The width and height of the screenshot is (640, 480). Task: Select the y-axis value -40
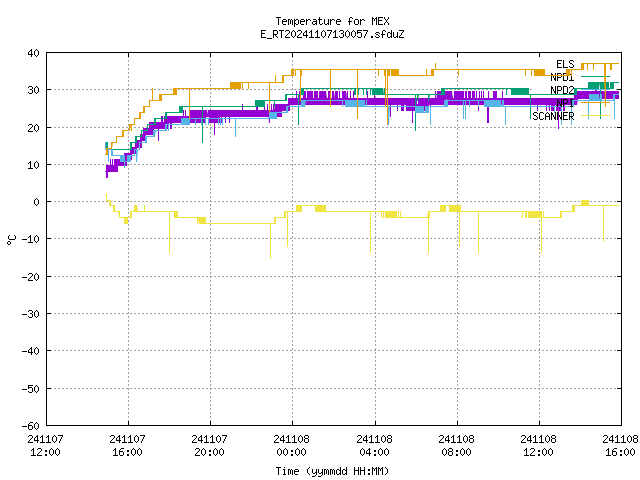31,351
